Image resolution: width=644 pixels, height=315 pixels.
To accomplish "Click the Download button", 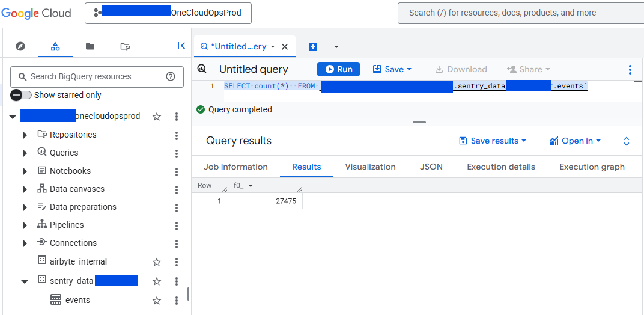I will tap(461, 69).
